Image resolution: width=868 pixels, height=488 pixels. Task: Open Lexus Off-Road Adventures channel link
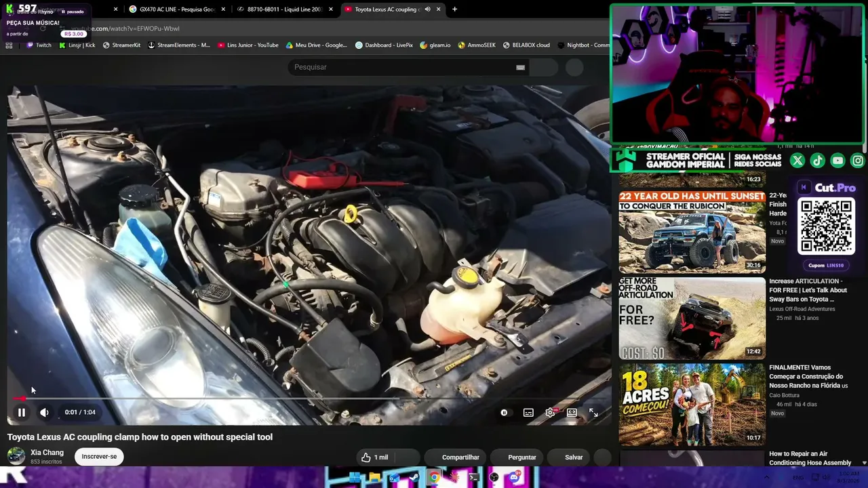(x=802, y=309)
